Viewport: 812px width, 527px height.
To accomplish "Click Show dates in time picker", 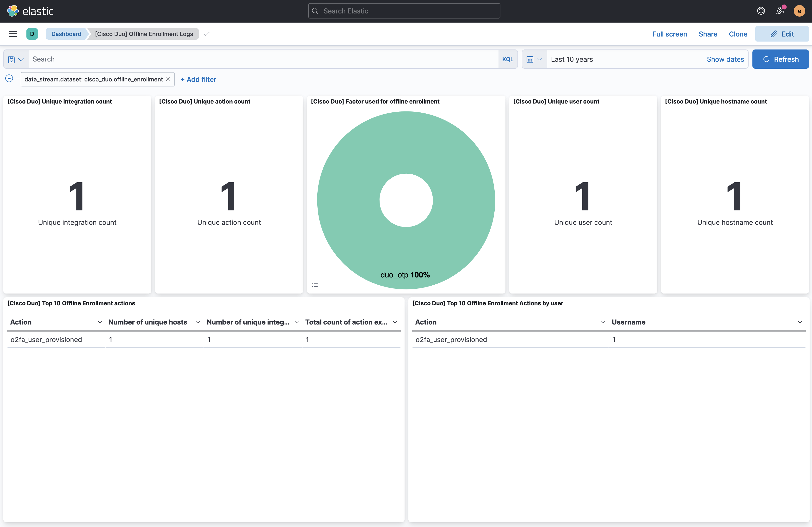I will tap(725, 59).
